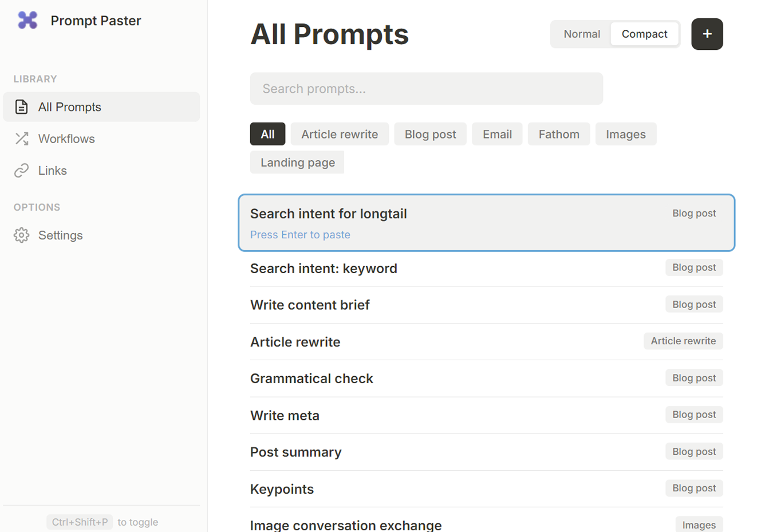This screenshot has width=765, height=532.
Task: Select the Compact view toggle
Action: click(x=644, y=34)
